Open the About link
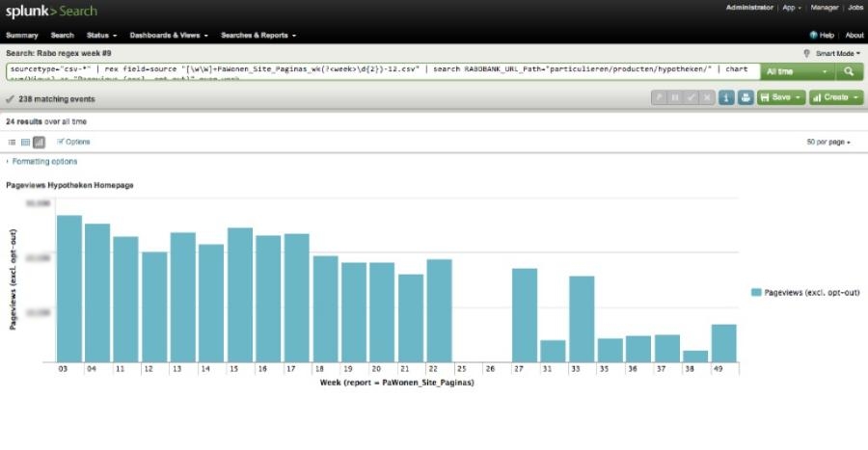Viewport: 868px width, 450px height. (854, 35)
